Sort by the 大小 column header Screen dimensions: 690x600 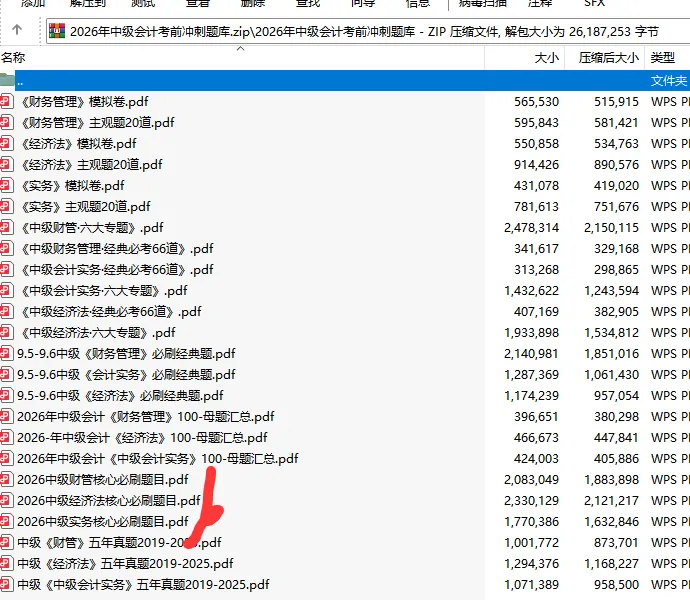(547, 58)
